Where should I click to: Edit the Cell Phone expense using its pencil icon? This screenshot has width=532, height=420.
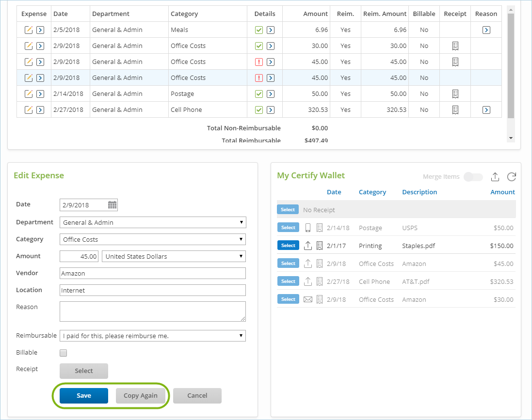tap(29, 109)
